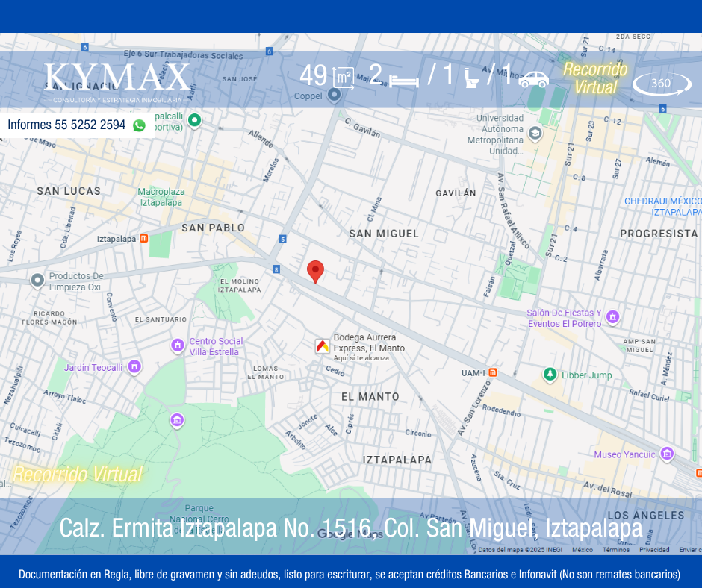This screenshot has width=702, height=588.
Task: Select the Universidad Autónoma Metropolitana marker
Action: 535,134
